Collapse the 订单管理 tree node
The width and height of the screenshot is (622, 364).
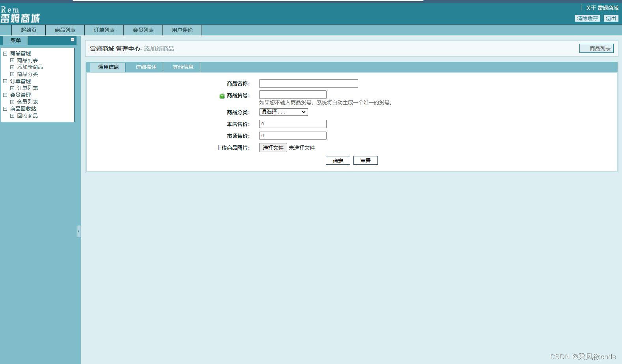(5, 81)
